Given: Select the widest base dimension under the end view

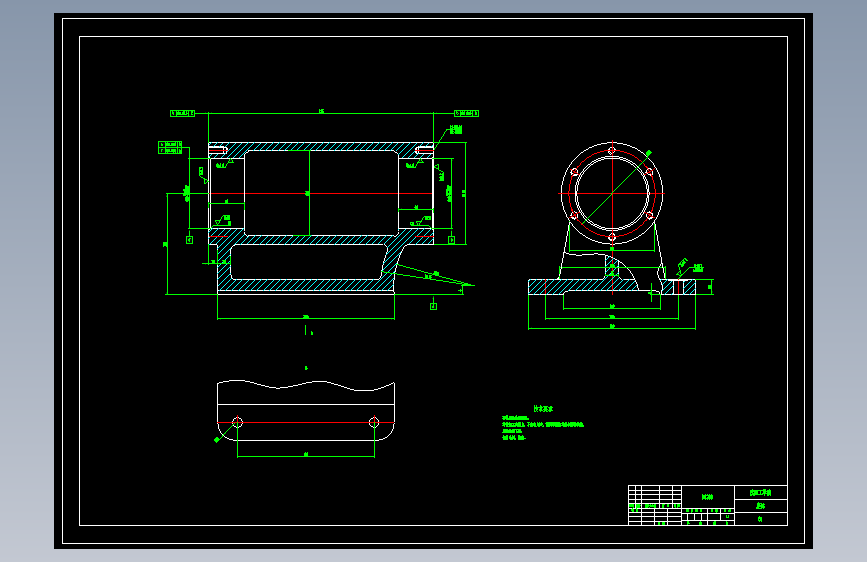Looking at the screenshot, I should (612, 327).
